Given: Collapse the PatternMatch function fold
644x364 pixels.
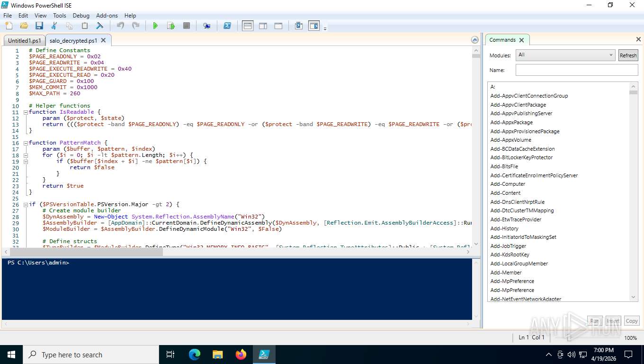Looking at the screenshot, I should pyautogui.click(x=26, y=143).
